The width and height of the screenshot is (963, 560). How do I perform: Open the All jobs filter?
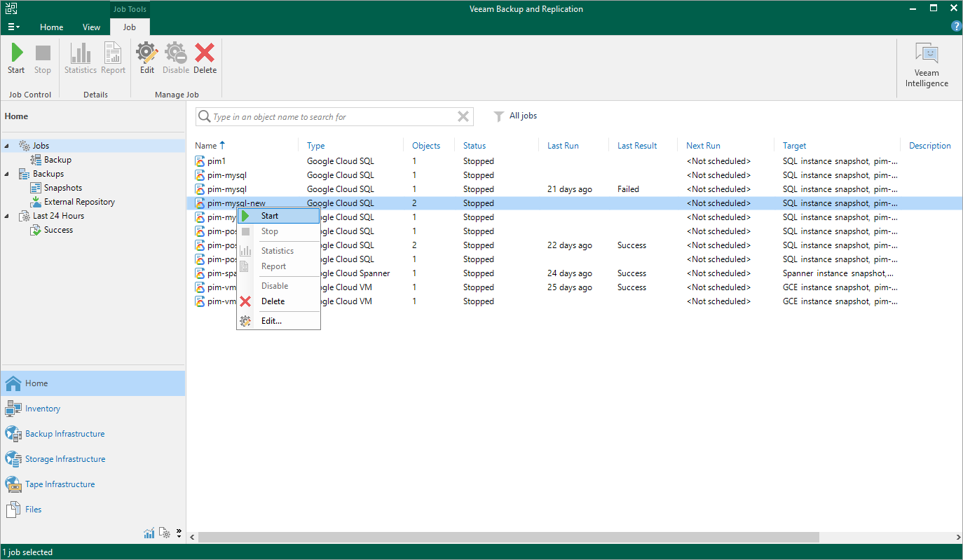point(523,116)
